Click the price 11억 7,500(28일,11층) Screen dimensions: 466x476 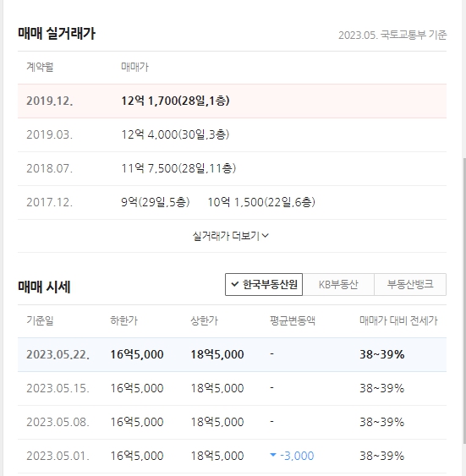(x=178, y=168)
